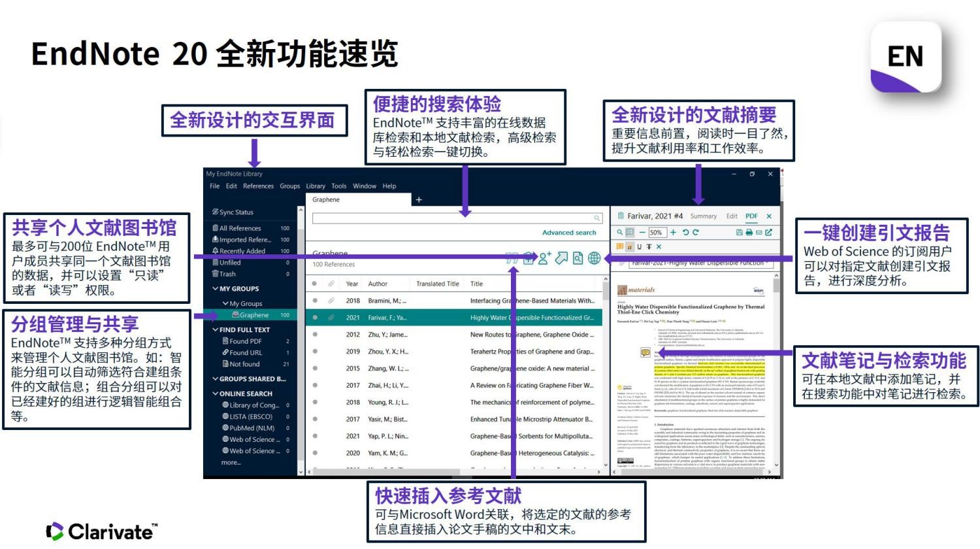Click the PDF panel search magnifier icon
The width and height of the screenshot is (980, 549).
tap(619, 232)
